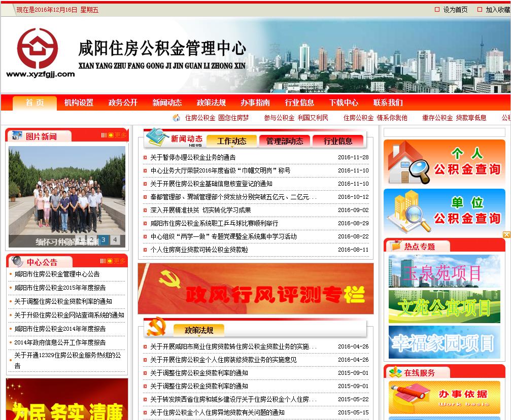511x420 pixels.
Task: Open policy on 商业住房贷款转住房公积金贷款
Action: tap(233, 346)
